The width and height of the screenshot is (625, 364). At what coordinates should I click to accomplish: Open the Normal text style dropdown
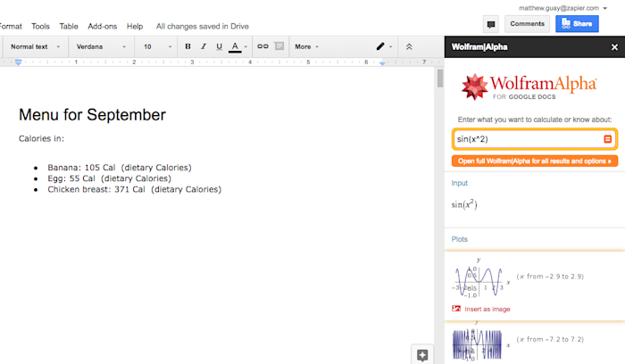coord(35,46)
